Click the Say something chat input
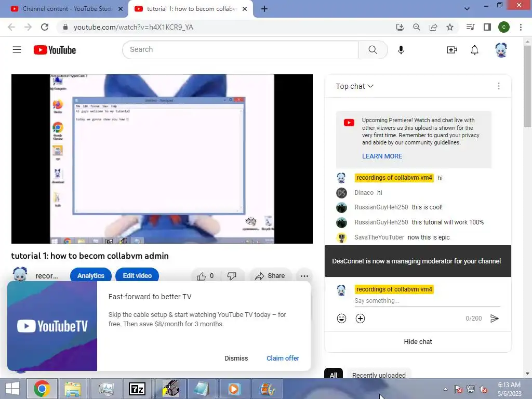 click(x=427, y=301)
